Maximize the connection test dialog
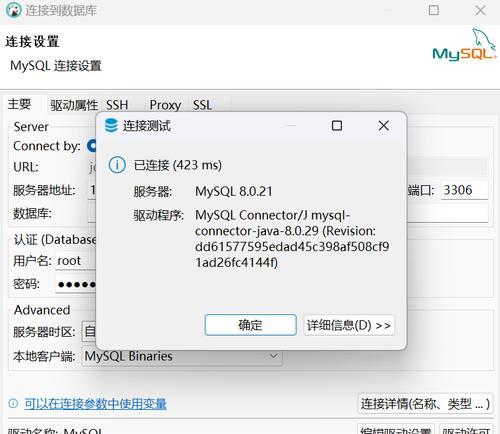 337,126
